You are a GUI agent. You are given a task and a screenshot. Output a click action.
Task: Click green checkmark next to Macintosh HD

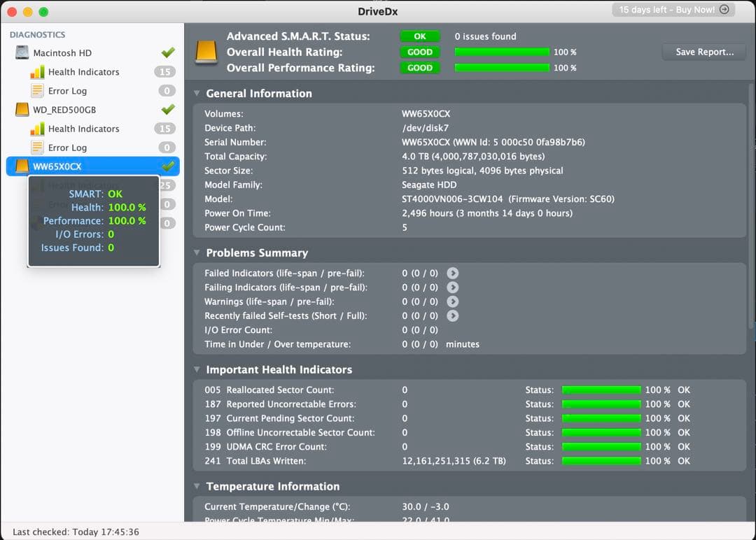(168, 52)
